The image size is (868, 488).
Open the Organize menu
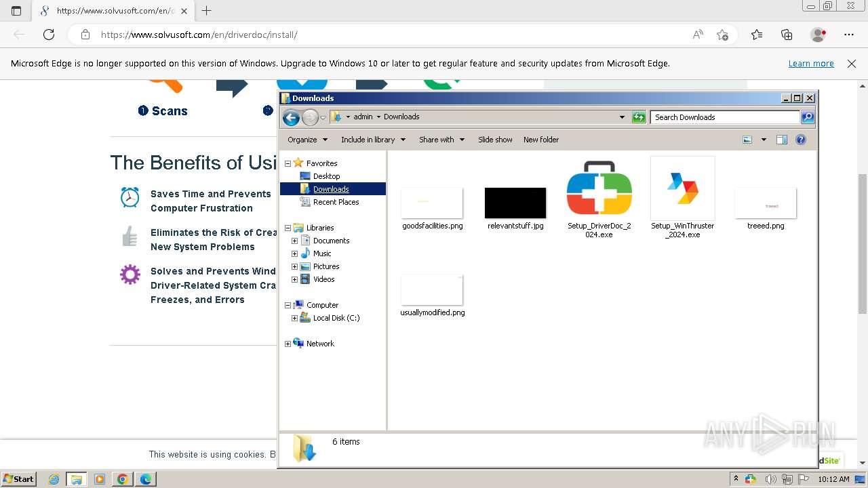coord(307,140)
